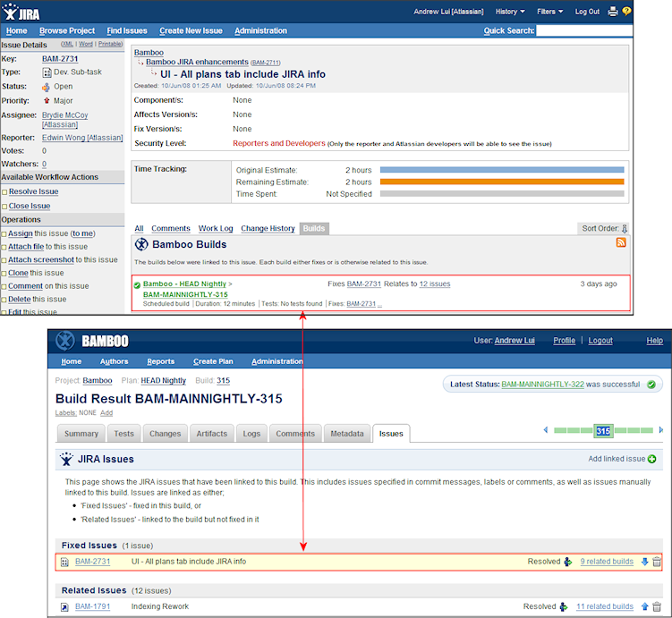Open the Logs tab in Bamboo
672x618 pixels.
pyautogui.click(x=251, y=434)
